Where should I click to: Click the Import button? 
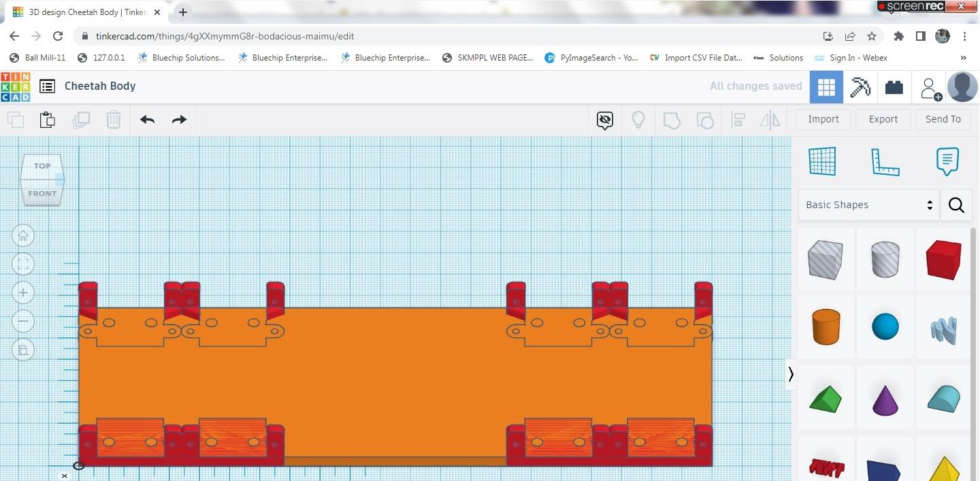click(823, 119)
